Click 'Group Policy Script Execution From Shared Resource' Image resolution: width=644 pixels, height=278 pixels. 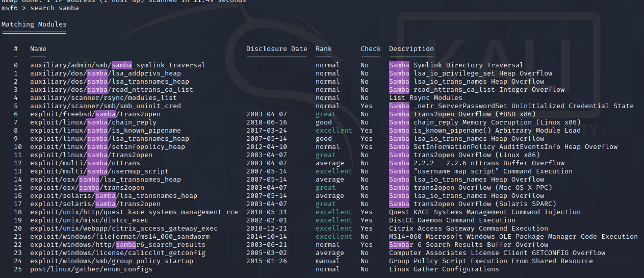click(491, 261)
